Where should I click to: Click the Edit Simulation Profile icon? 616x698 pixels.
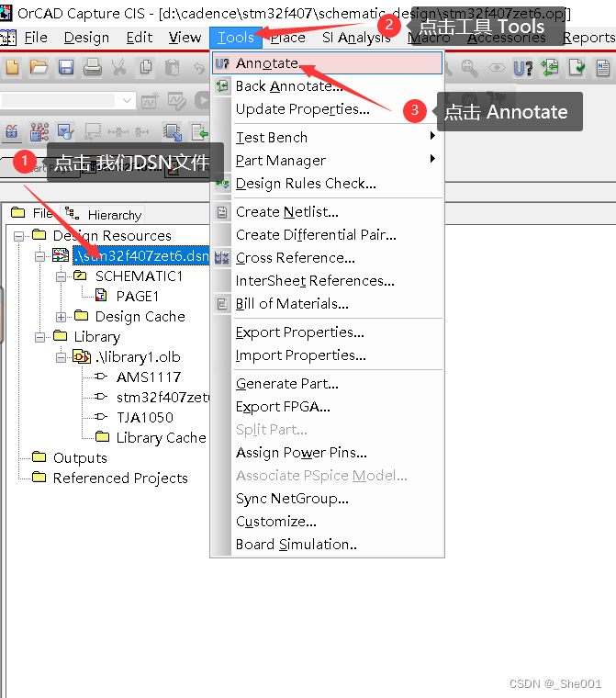[177, 101]
